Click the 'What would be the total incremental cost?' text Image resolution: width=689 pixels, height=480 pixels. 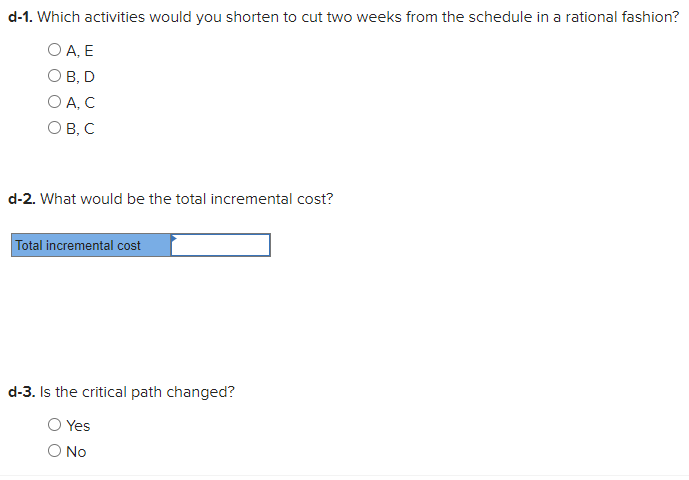[x=186, y=199]
